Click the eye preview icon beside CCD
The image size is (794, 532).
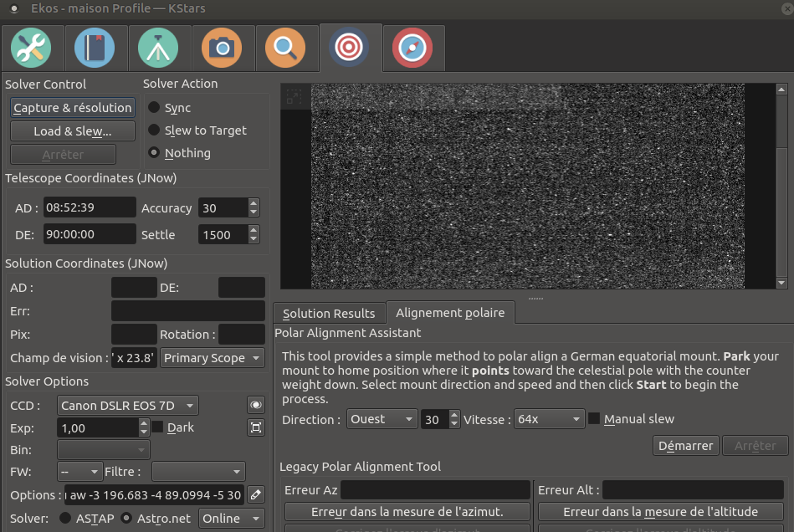click(256, 405)
